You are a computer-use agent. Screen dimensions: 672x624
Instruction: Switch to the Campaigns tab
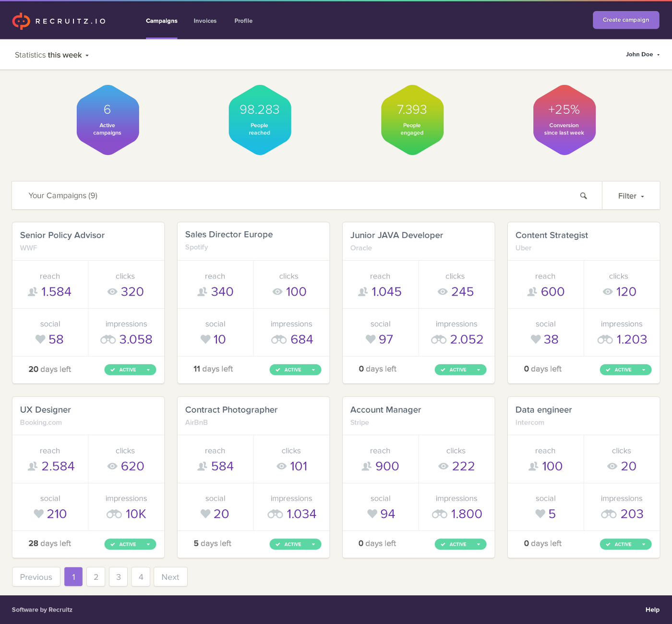pyautogui.click(x=162, y=21)
